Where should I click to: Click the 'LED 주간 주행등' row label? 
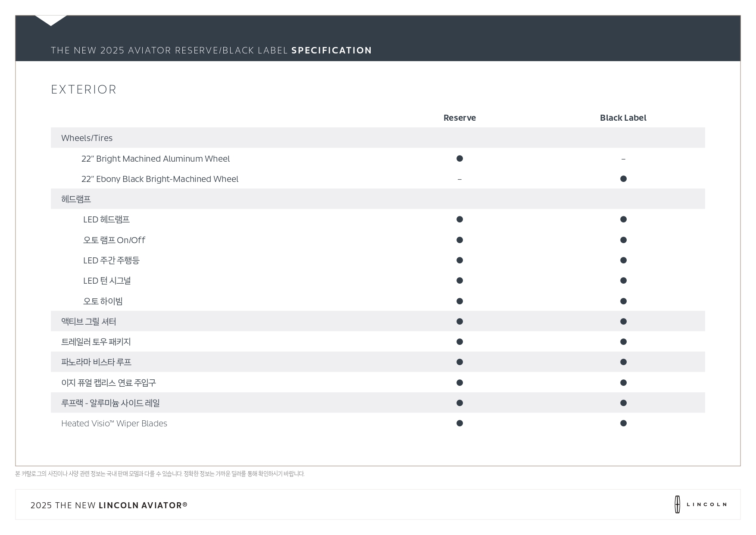[111, 260]
